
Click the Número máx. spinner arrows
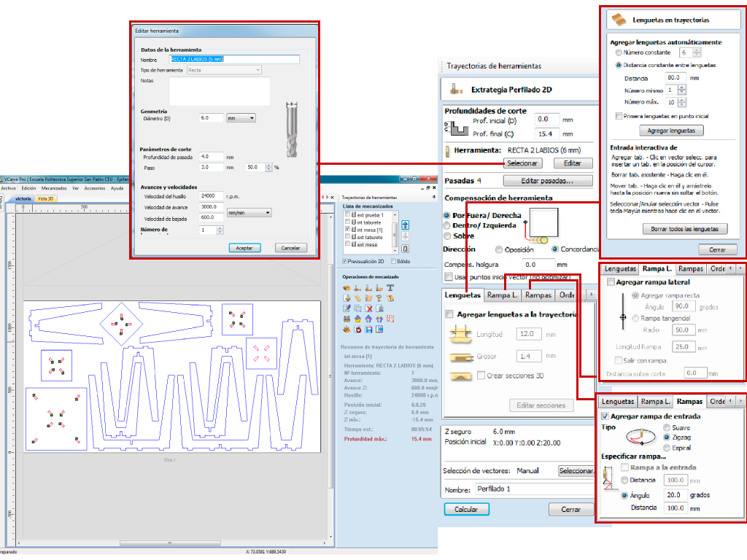click(682, 102)
